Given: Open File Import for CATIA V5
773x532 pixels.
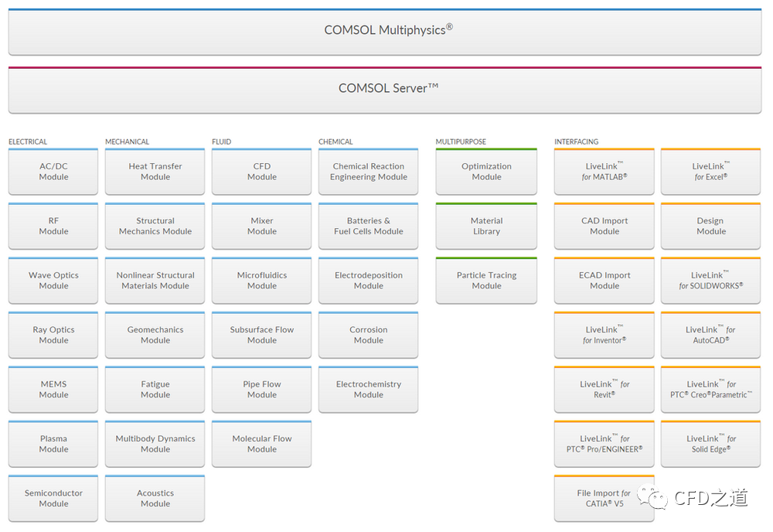Looking at the screenshot, I should point(604,498).
